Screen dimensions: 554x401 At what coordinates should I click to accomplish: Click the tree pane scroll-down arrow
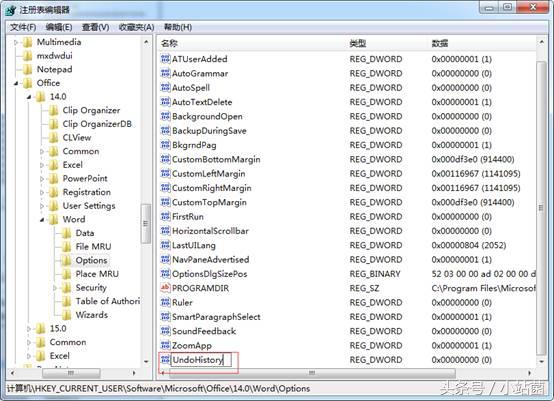click(146, 361)
